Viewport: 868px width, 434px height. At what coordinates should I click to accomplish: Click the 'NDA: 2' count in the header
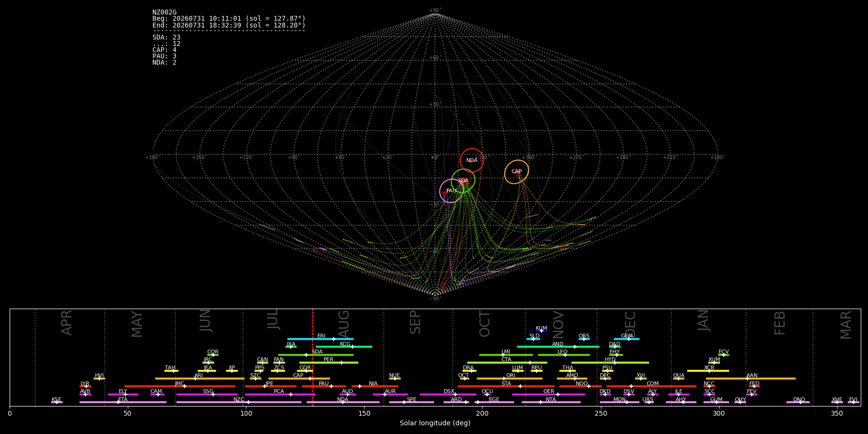pos(164,63)
